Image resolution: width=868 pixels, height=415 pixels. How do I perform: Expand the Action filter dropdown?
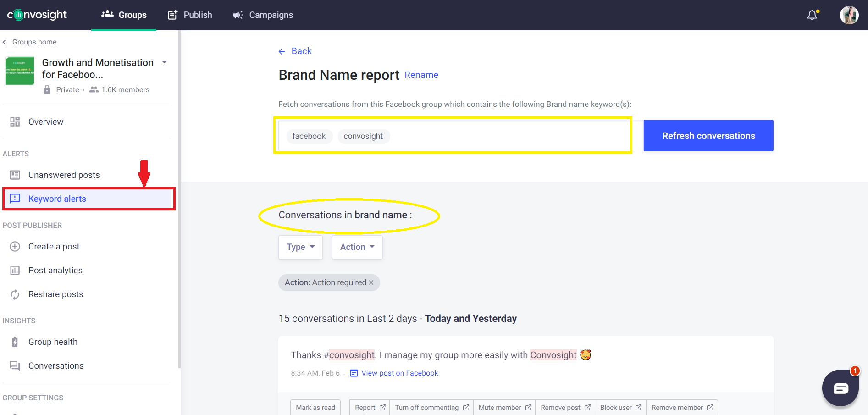tap(357, 247)
